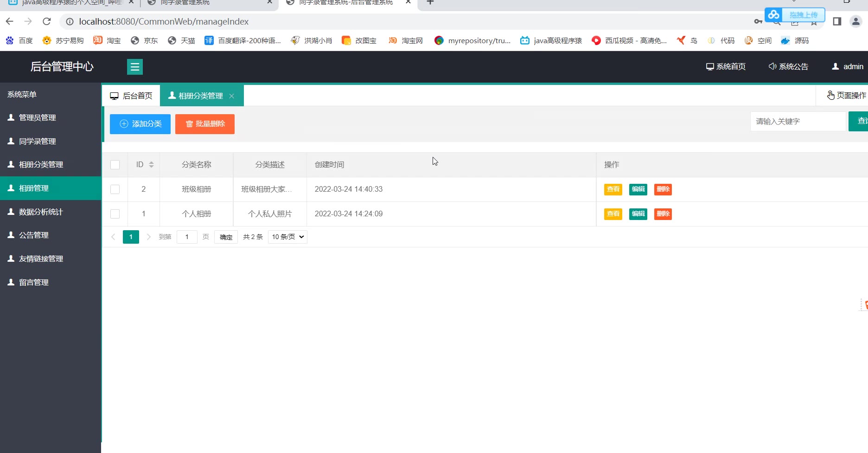Open the browser side panel icon
Image resolution: width=868 pixels, height=453 pixels.
[x=837, y=21]
